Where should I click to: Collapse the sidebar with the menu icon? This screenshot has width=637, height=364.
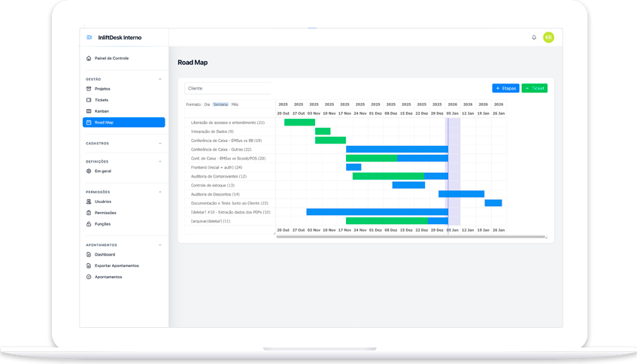pos(89,38)
